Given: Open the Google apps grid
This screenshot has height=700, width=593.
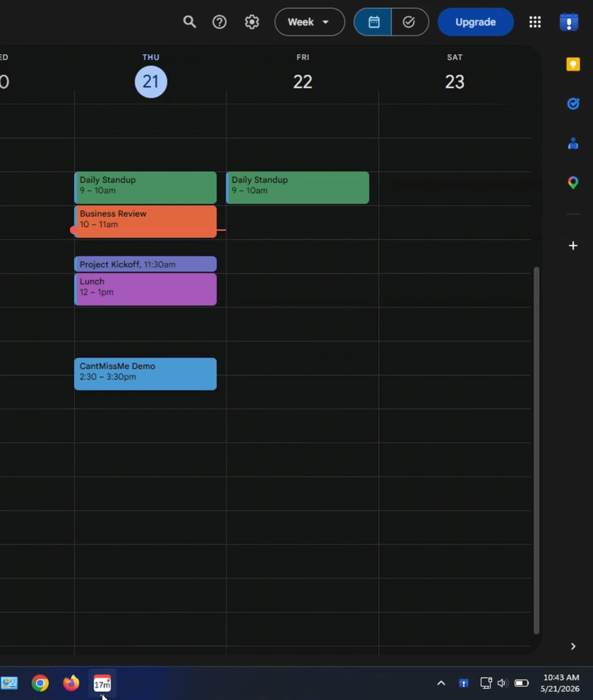Looking at the screenshot, I should coord(535,22).
